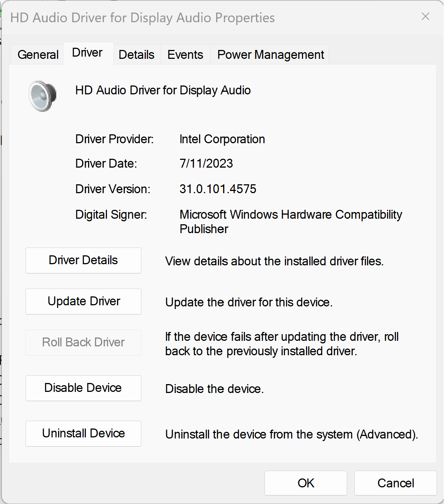Click the driver date 7/11/2023

pos(206,164)
